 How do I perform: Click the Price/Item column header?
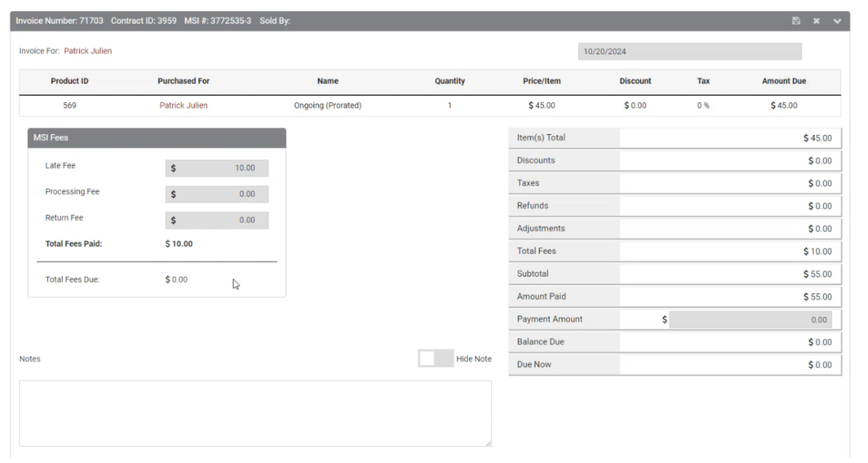click(541, 81)
